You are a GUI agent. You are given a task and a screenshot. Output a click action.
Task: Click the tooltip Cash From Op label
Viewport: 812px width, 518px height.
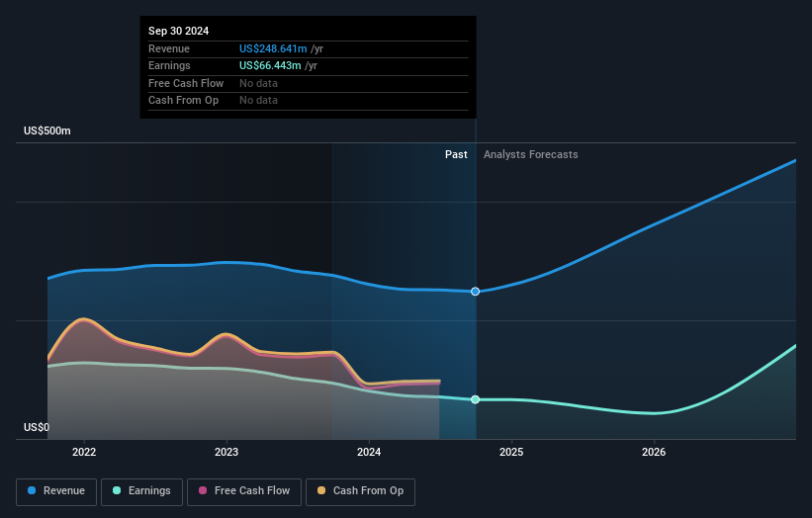[x=183, y=101]
